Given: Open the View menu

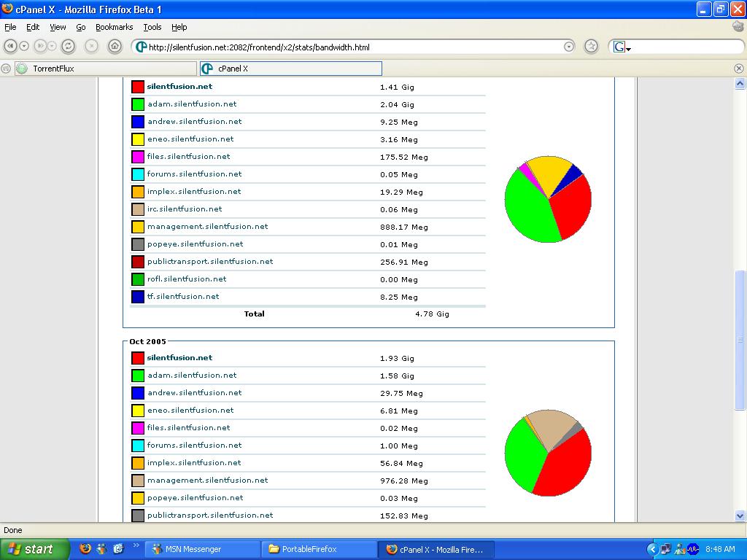Looking at the screenshot, I should (58, 27).
